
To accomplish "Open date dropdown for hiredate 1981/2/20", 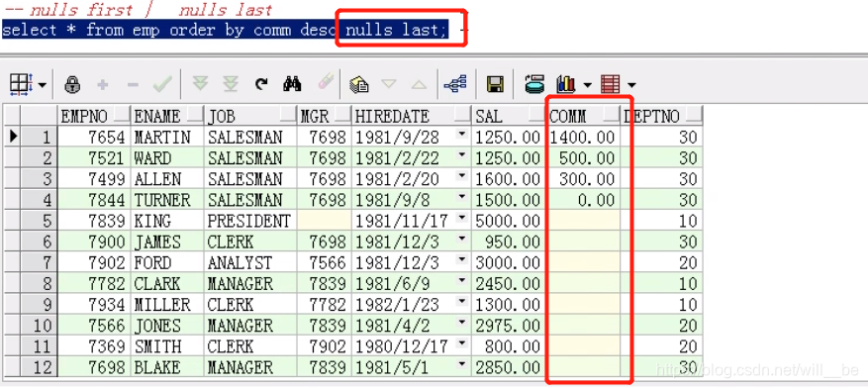I will [461, 176].
